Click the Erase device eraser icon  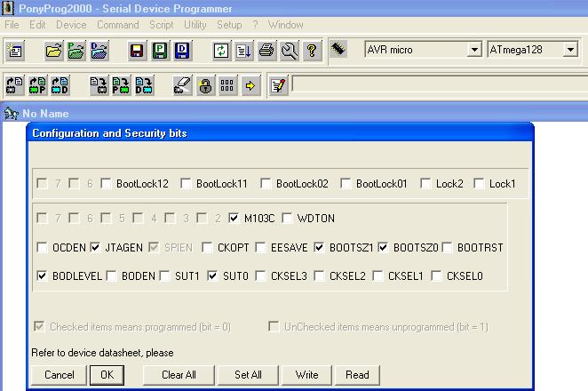183,85
